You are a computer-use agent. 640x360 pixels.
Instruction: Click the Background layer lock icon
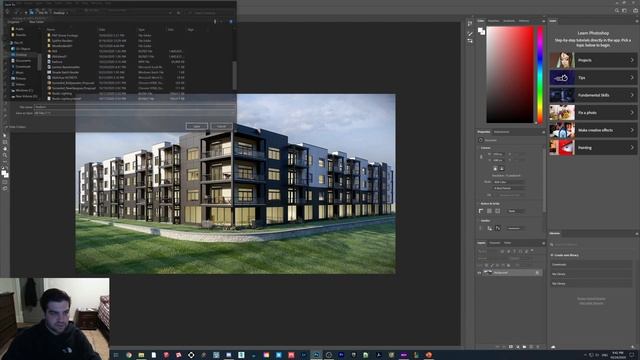coord(537,273)
